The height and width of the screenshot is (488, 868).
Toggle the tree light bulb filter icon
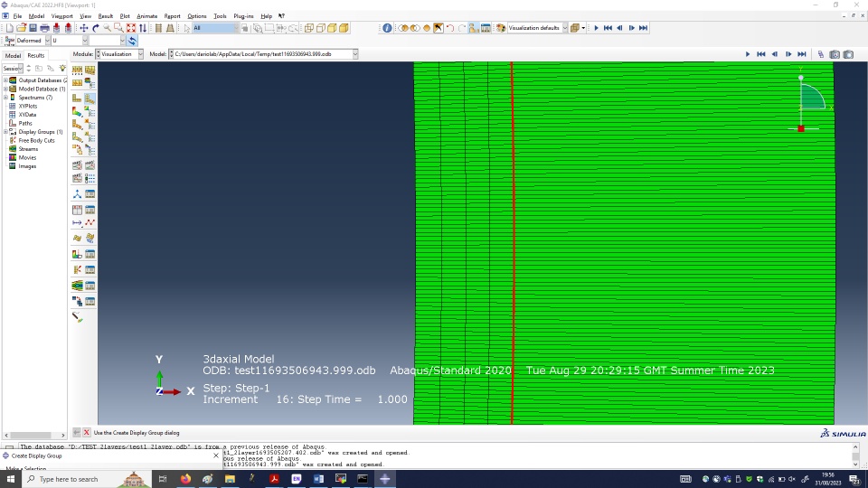tap(62, 68)
